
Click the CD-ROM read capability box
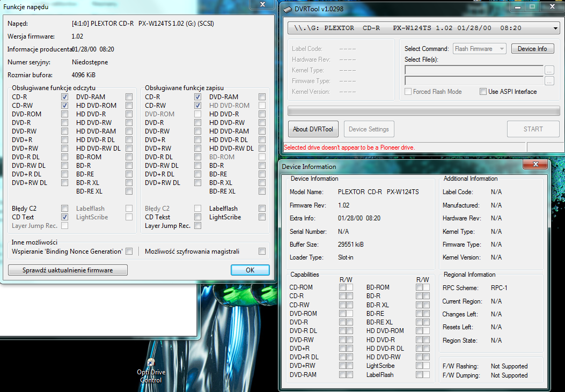(343, 287)
